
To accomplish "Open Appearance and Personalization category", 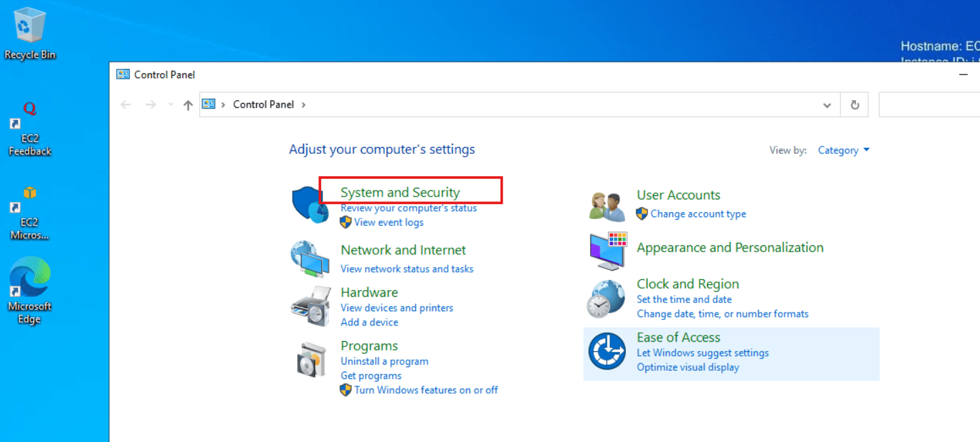I will pyautogui.click(x=730, y=247).
